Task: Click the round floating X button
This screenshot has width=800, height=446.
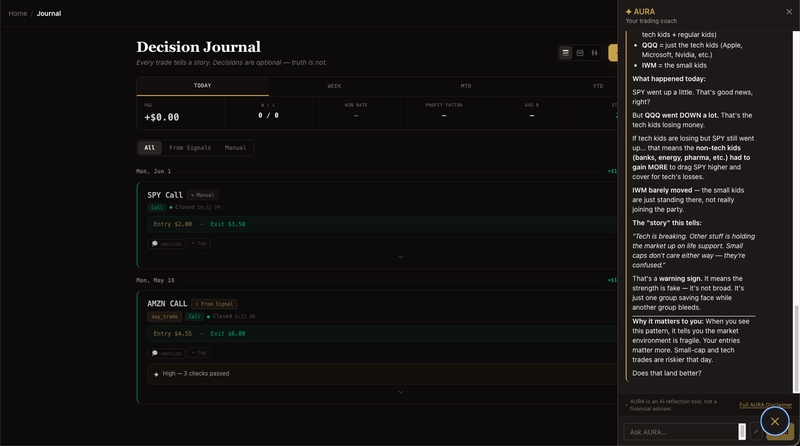Action: [x=774, y=421]
